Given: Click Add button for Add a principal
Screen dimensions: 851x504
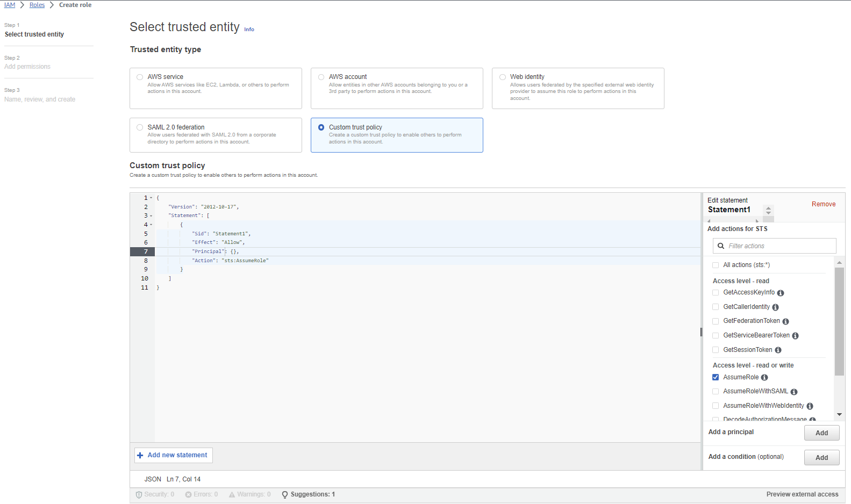Looking at the screenshot, I should tap(821, 433).
